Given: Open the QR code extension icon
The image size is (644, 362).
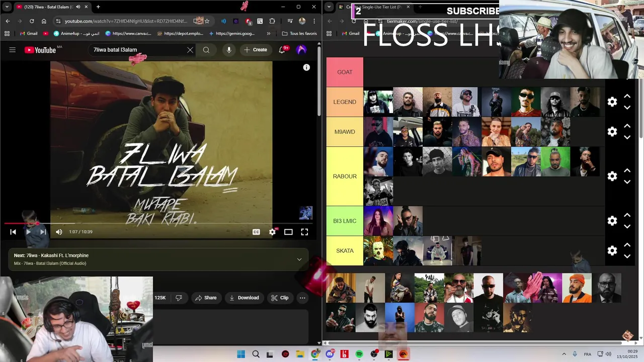Looking at the screenshot, I should coord(260,21).
